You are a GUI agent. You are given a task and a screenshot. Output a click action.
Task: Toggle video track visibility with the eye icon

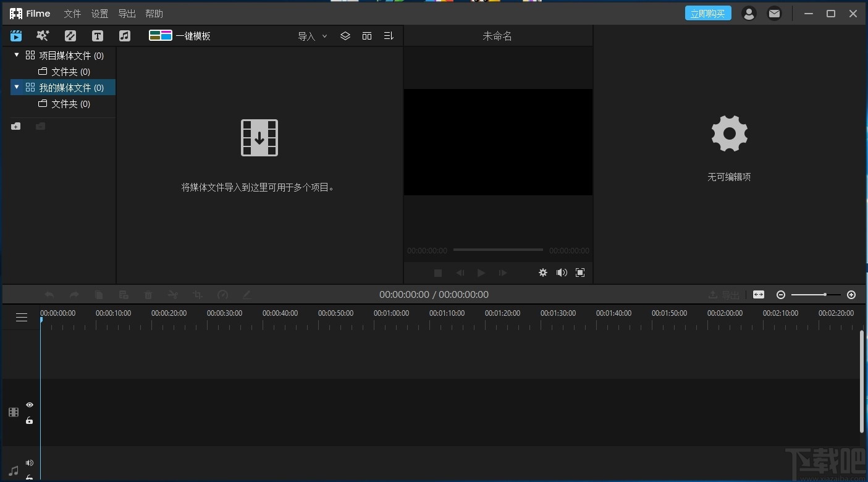pos(29,404)
